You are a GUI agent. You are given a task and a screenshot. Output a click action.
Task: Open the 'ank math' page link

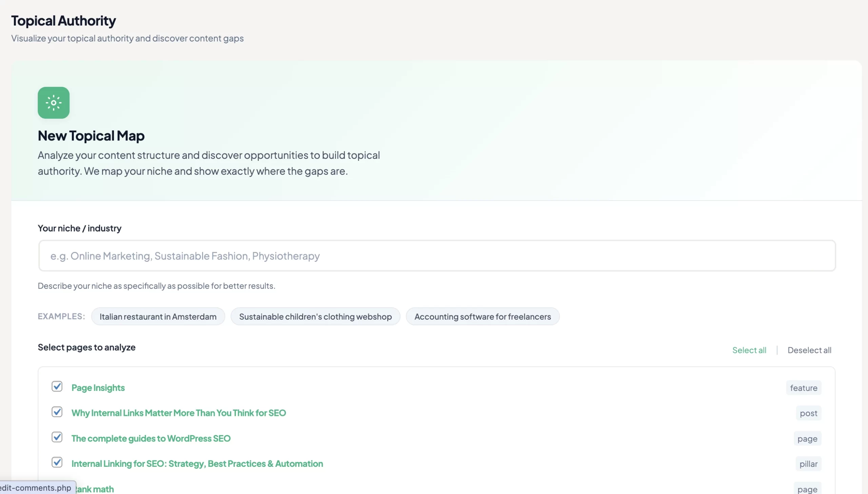[95, 489]
